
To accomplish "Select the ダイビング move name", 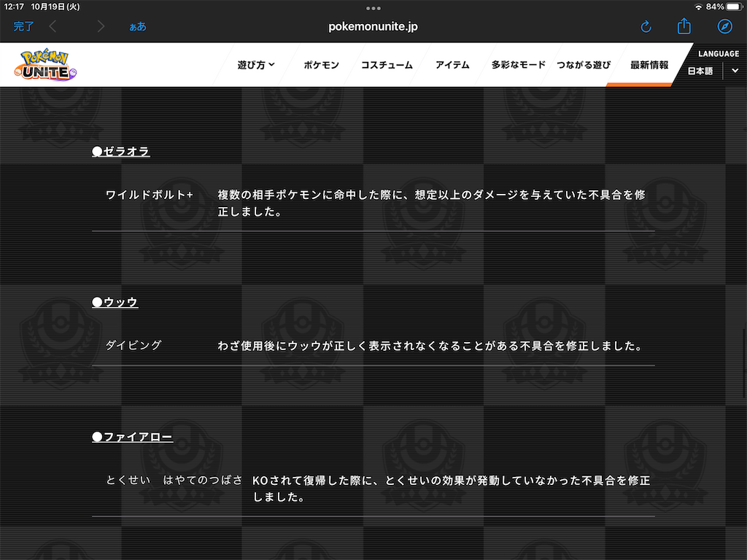I will click(134, 345).
